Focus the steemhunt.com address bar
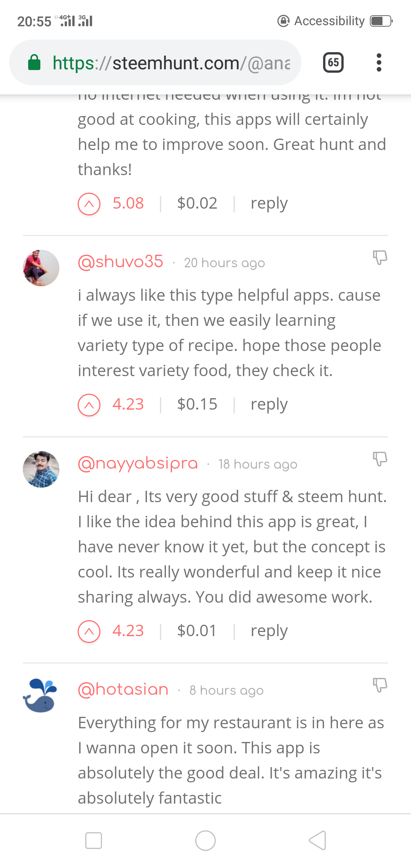411x868 pixels. [x=171, y=62]
